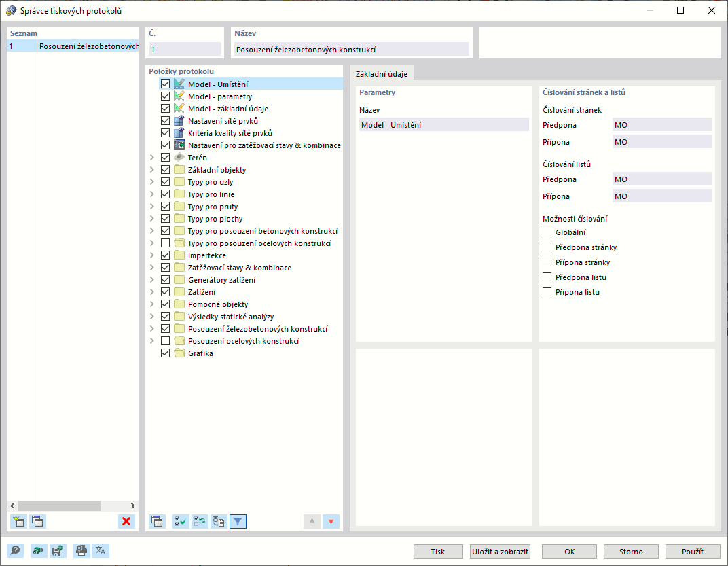Open the Základní údaje tab
The width and height of the screenshot is (728, 566).
381,74
